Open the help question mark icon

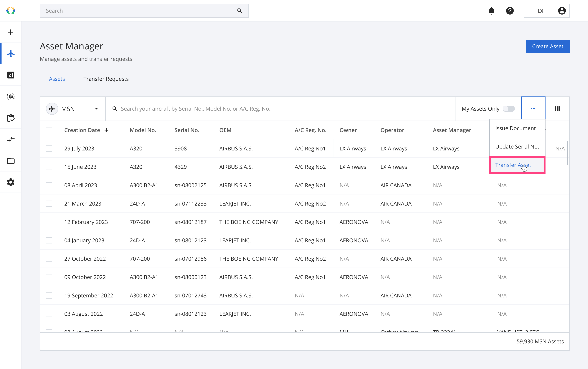(x=510, y=11)
